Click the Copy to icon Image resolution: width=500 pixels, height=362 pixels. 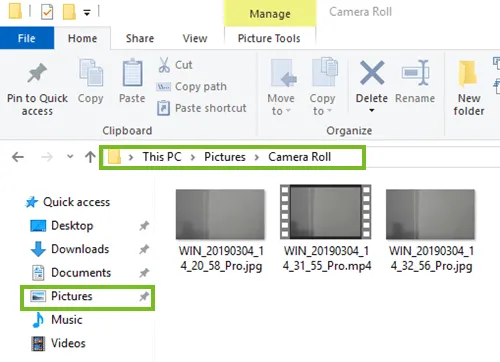point(325,72)
